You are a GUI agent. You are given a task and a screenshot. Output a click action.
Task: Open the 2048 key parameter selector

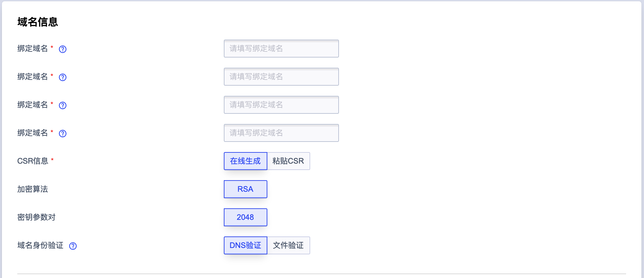[245, 217]
